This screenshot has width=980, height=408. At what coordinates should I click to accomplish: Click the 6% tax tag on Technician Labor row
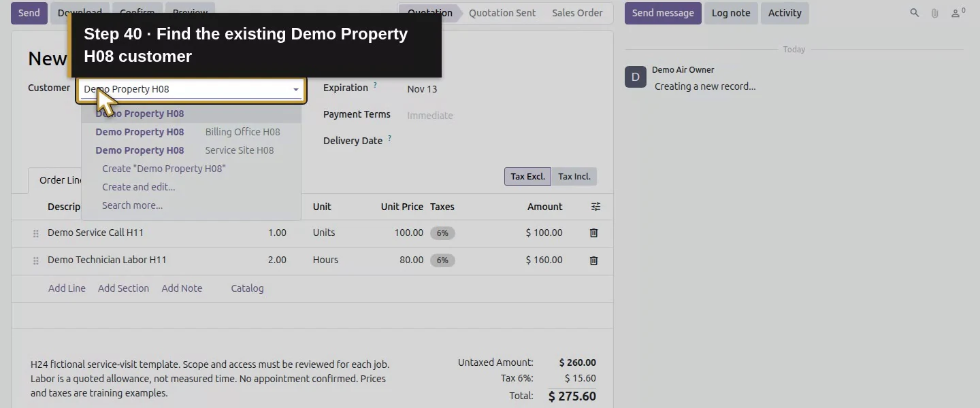click(442, 260)
